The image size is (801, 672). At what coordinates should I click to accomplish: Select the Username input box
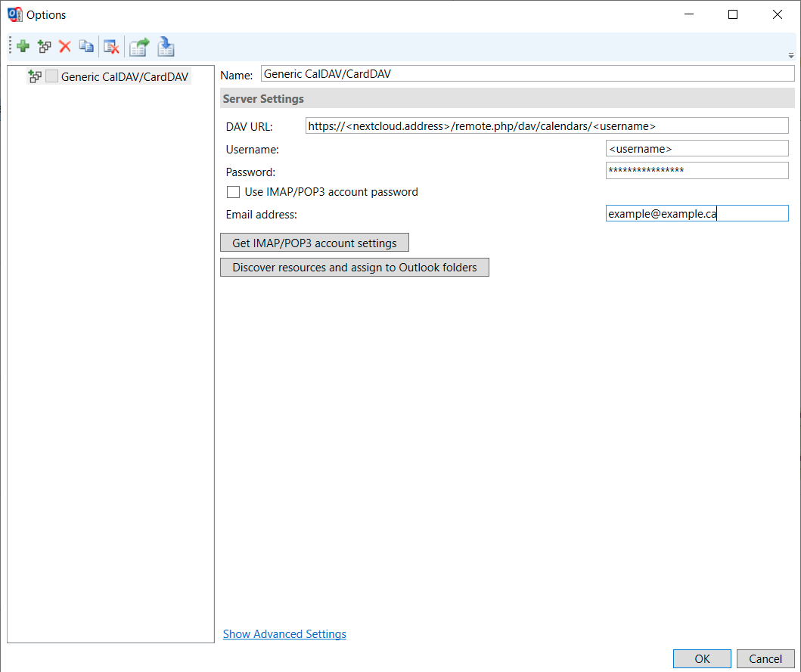[x=697, y=149]
